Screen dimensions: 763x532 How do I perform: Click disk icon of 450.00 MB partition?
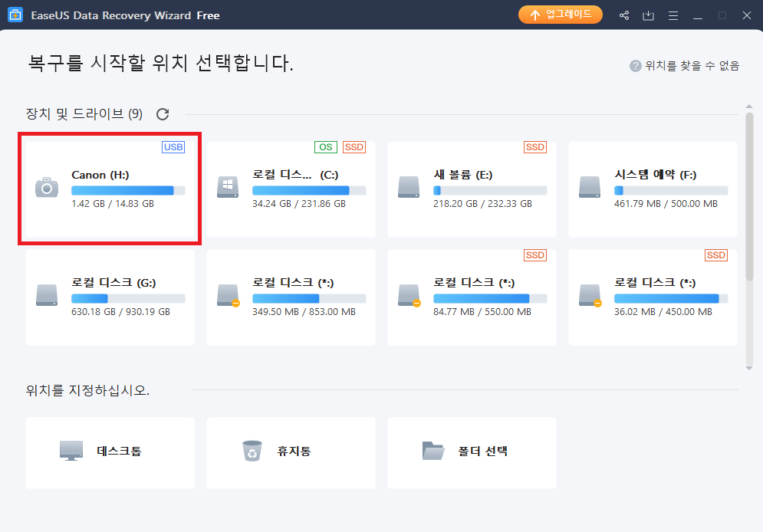click(590, 295)
